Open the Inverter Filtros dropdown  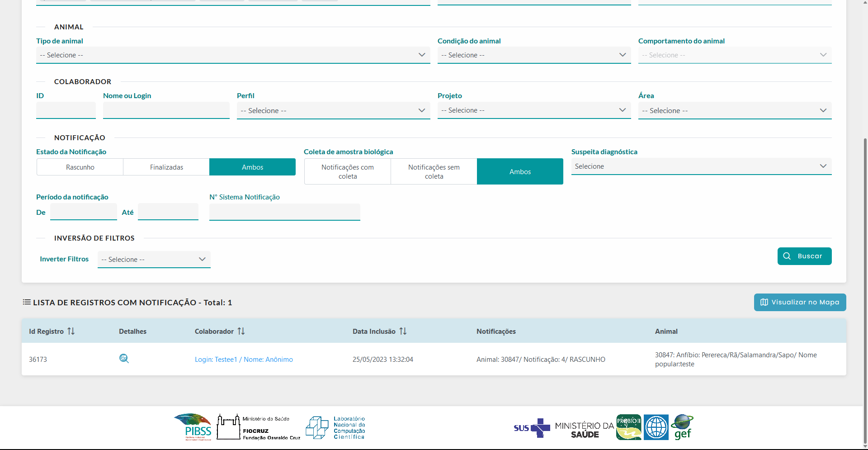154,260
